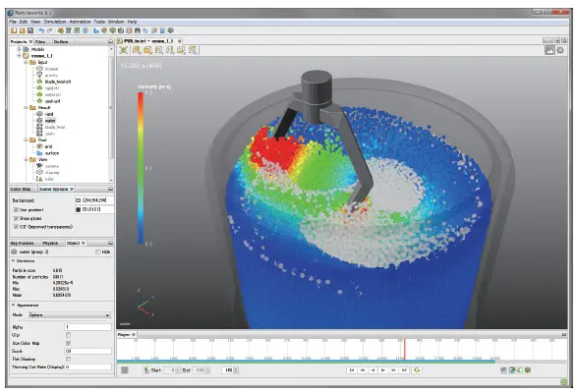
Task: Open viewport settings gear icon
Action: (560, 50)
